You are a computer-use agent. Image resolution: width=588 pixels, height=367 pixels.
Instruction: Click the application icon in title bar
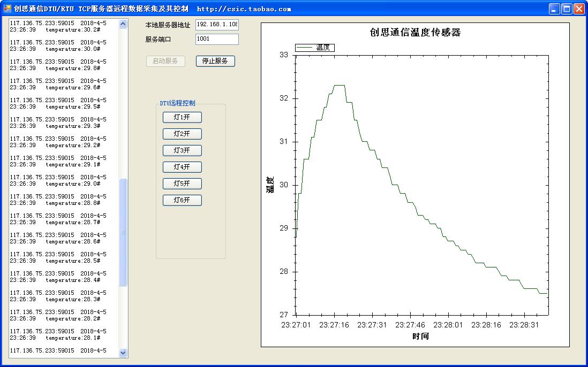(x=7, y=9)
